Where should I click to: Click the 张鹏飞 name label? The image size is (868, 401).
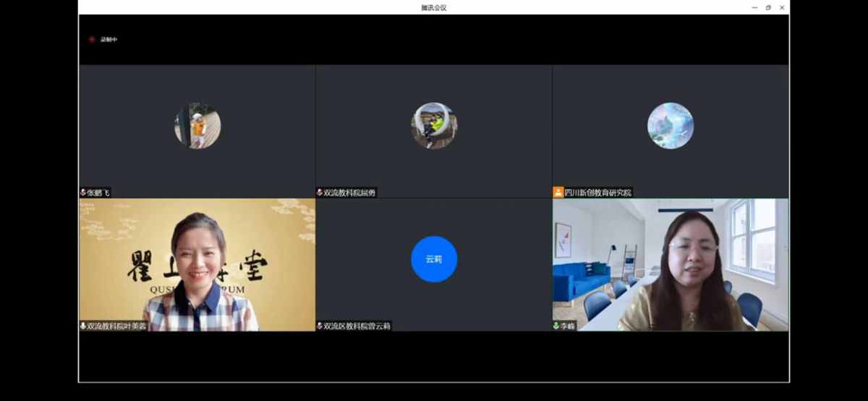(x=98, y=193)
